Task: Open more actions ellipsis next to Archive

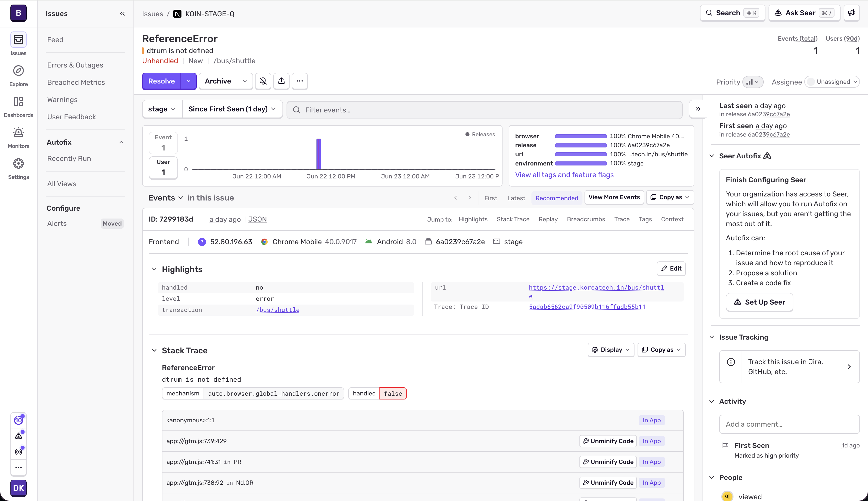Action: 300,81
